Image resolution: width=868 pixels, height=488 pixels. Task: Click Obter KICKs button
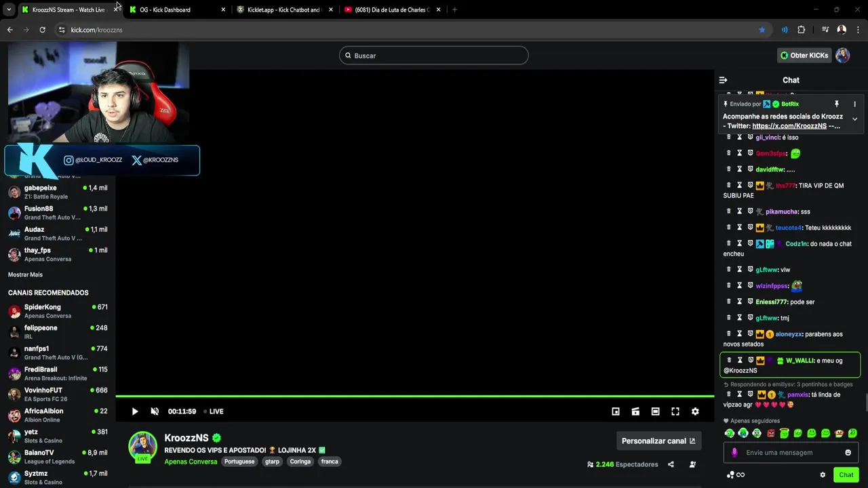pyautogui.click(x=804, y=56)
